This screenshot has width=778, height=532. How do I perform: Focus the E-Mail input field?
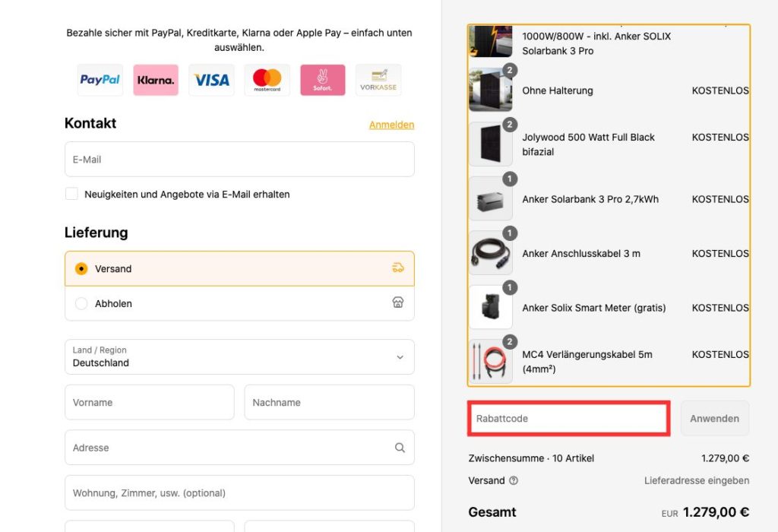pyautogui.click(x=239, y=160)
